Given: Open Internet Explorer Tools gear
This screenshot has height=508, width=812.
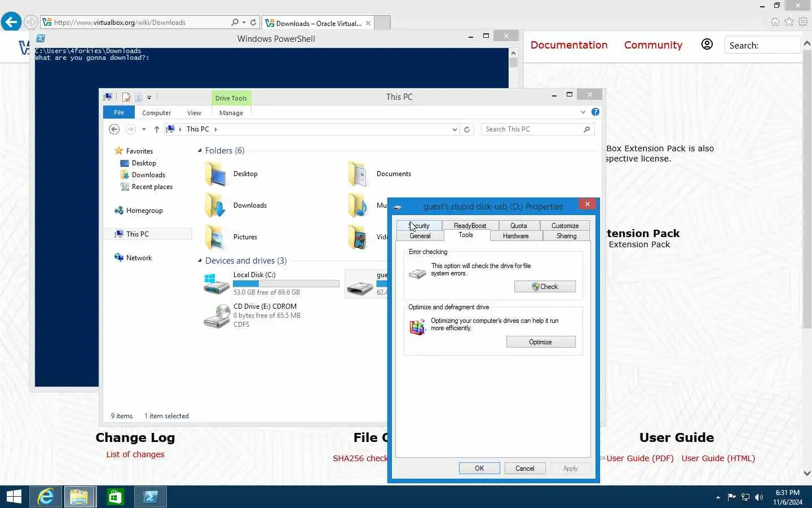Looking at the screenshot, I should pyautogui.click(x=803, y=22).
